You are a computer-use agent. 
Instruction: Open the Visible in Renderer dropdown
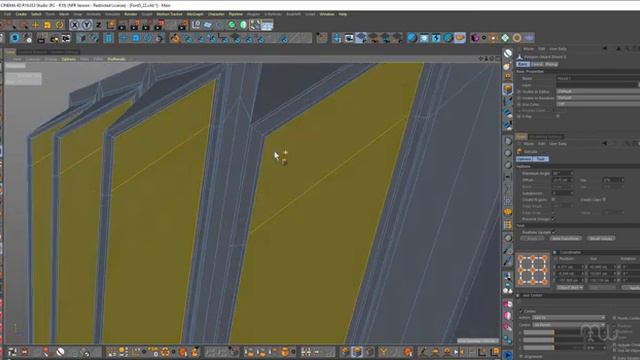pos(598,98)
